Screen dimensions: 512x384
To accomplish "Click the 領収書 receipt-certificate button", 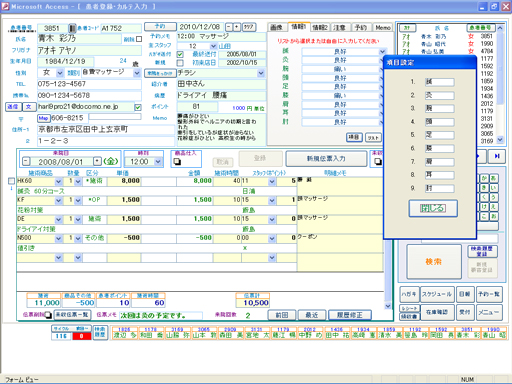I will pyautogui.click(x=410, y=316).
